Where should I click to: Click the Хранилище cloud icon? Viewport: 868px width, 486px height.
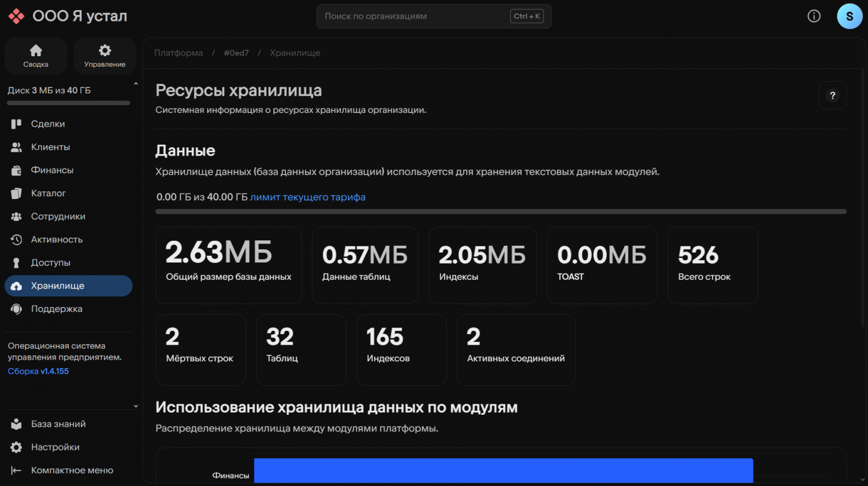pyautogui.click(x=16, y=286)
